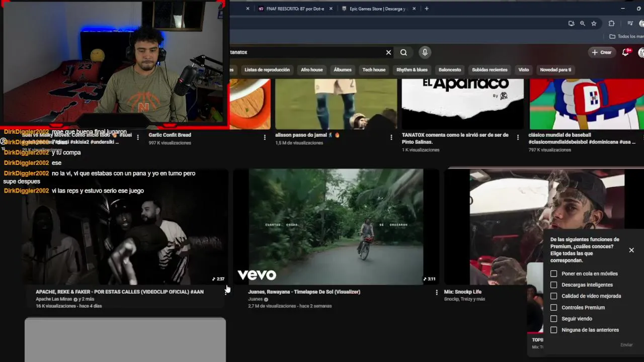Open options menu for 'suei vs Malky' video
644x362 pixels.
click(x=138, y=137)
